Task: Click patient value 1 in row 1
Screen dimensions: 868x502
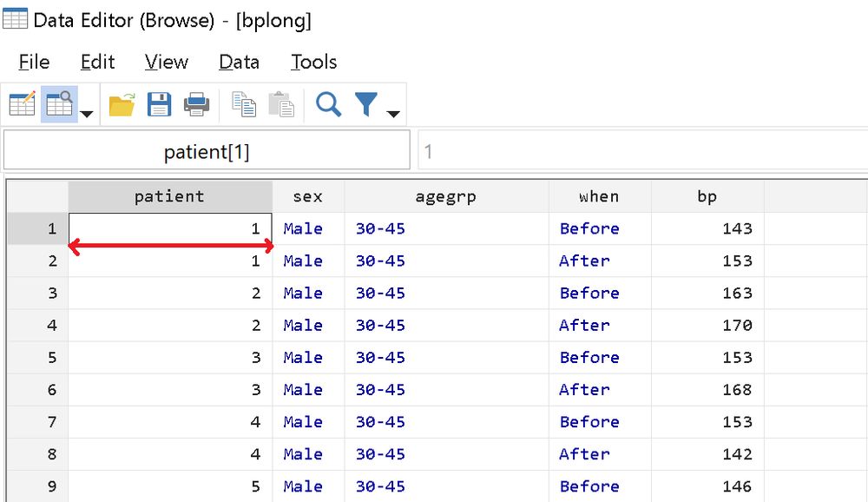Action: tap(170, 228)
